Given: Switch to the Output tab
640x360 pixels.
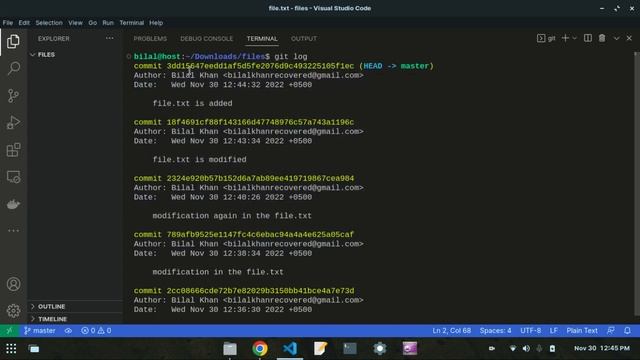Looking at the screenshot, I should 304,39.
